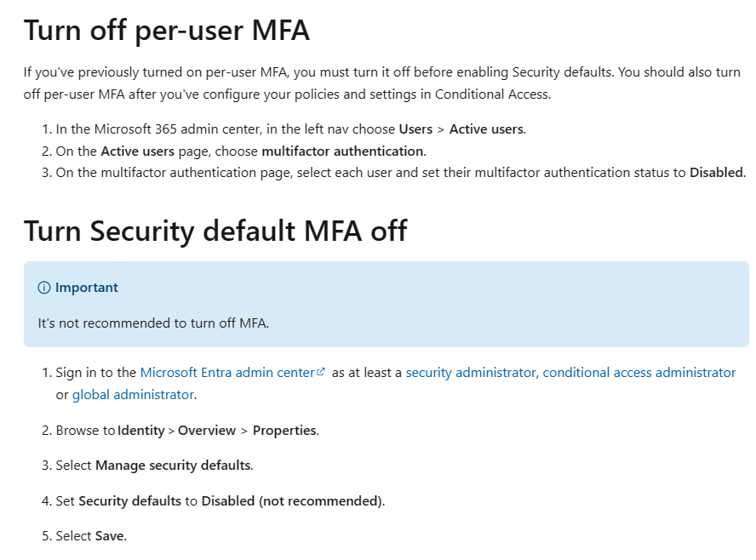Select the "Turn Security default MFA off" heading
The width and height of the screenshot is (756, 560).
[215, 231]
